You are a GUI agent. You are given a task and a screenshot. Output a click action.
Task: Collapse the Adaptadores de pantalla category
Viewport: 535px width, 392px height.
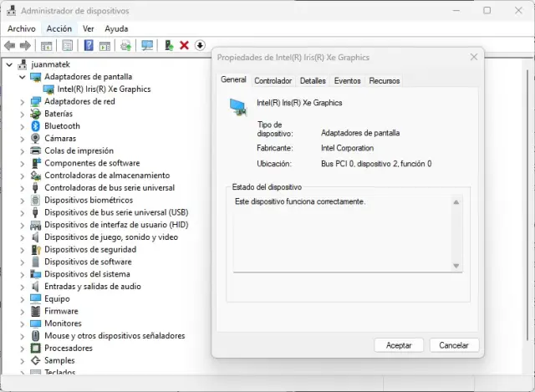pos(23,77)
